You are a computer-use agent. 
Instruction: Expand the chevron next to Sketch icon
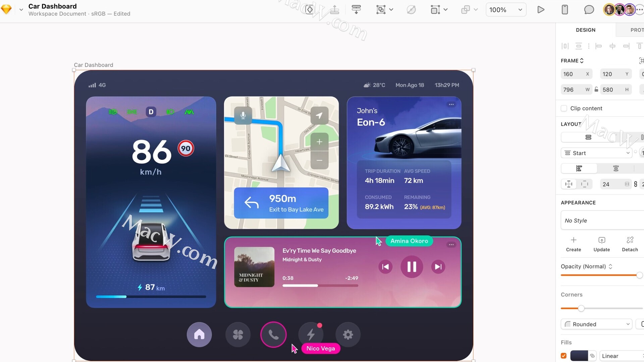(21, 10)
